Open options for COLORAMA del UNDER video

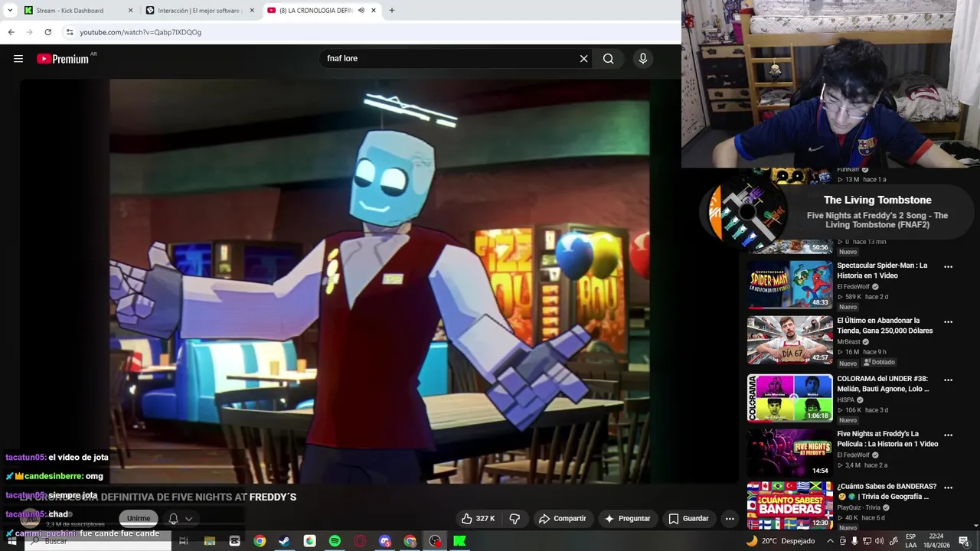click(948, 380)
